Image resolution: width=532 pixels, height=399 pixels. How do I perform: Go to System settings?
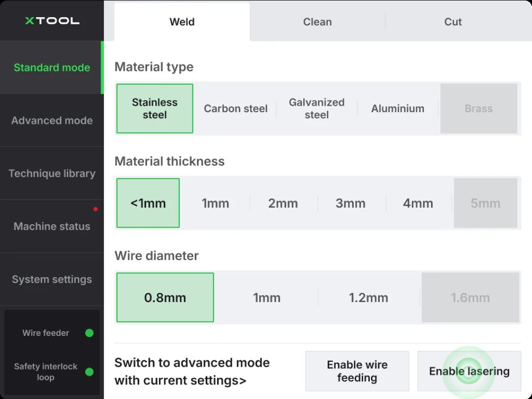point(52,279)
